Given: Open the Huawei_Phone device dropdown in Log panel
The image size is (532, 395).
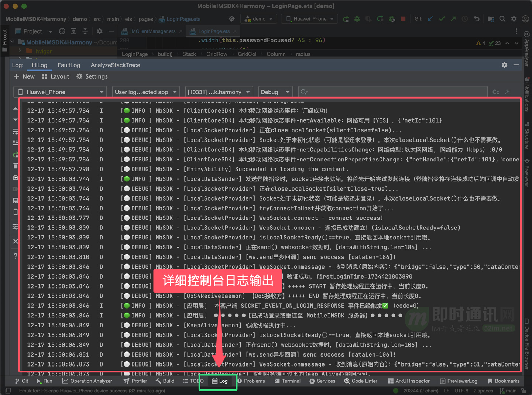Looking at the screenshot, I should pos(60,92).
